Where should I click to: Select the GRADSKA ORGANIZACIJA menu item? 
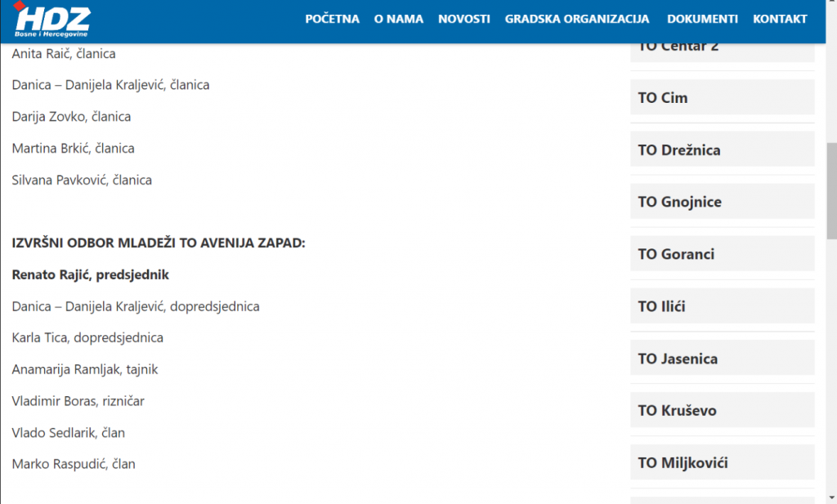pyautogui.click(x=577, y=19)
